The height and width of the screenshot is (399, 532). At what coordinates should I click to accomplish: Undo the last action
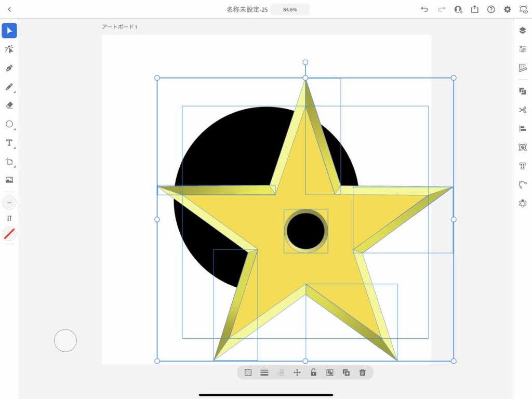coord(424,9)
